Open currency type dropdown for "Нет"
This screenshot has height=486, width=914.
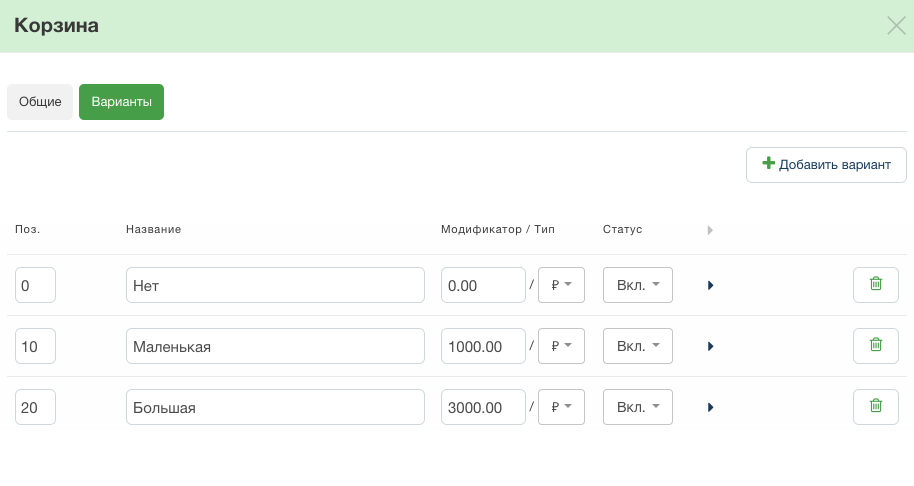561,285
